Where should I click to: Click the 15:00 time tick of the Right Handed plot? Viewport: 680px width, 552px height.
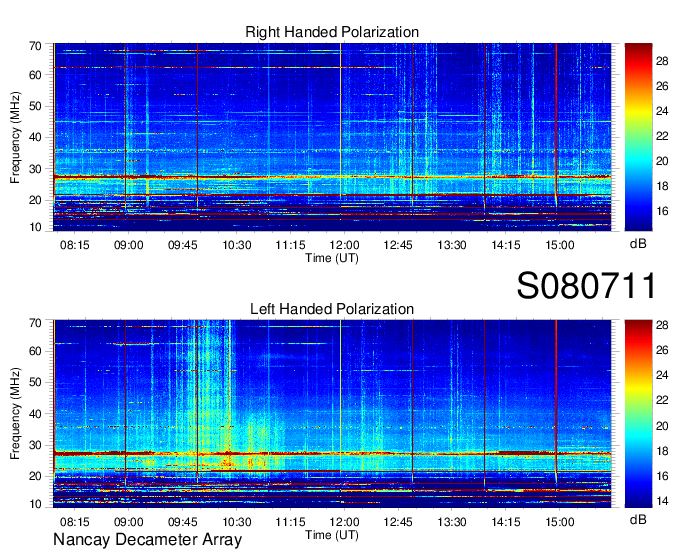559,245
